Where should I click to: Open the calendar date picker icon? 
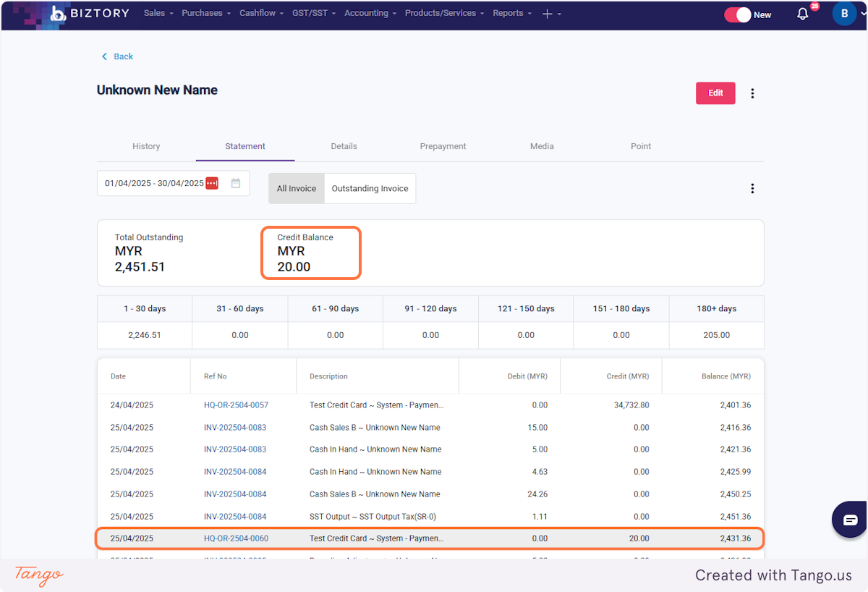(x=236, y=183)
